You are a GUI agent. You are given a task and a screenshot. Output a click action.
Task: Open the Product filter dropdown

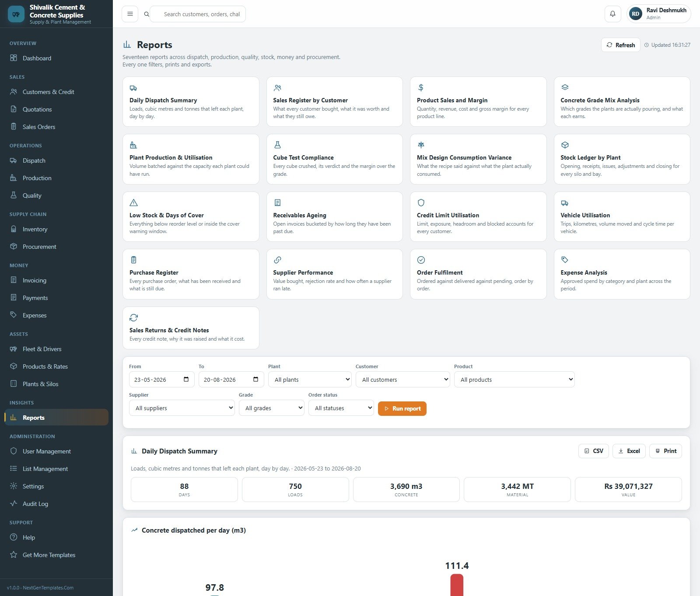(514, 380)
